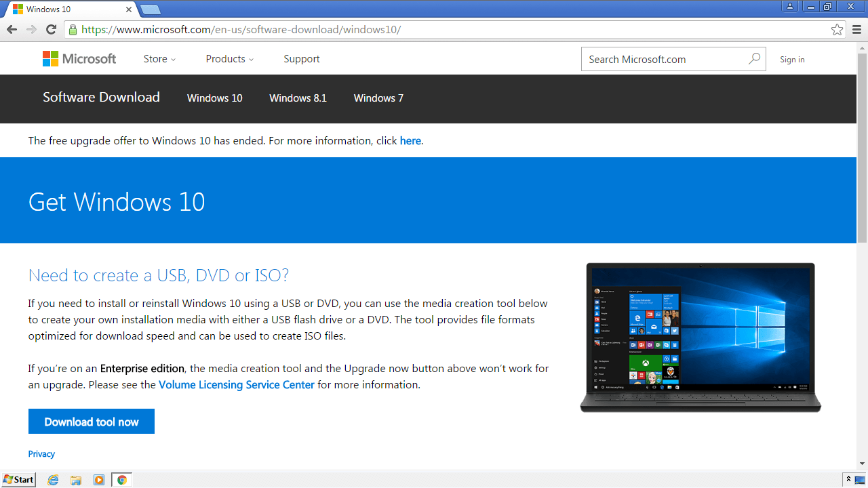Launch Internet Explorer from the taskbar

tap(53, 480)
